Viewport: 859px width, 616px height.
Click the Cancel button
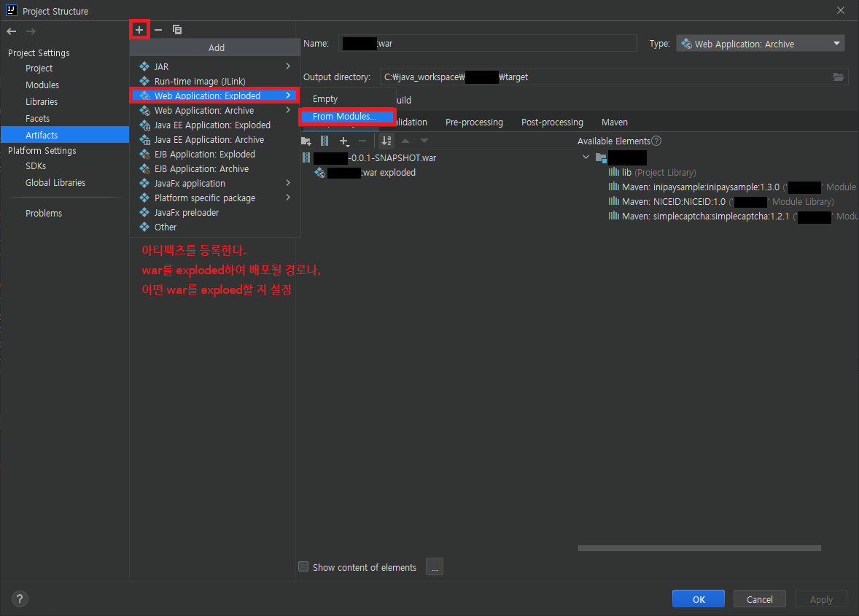[x=759, y=599]
